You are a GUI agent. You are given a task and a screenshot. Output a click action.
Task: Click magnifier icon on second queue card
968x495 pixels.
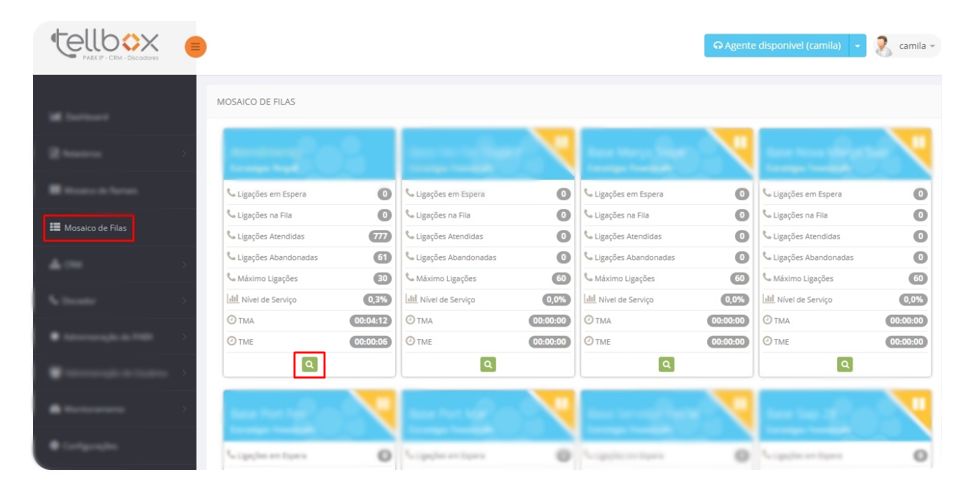click(488, 365)
